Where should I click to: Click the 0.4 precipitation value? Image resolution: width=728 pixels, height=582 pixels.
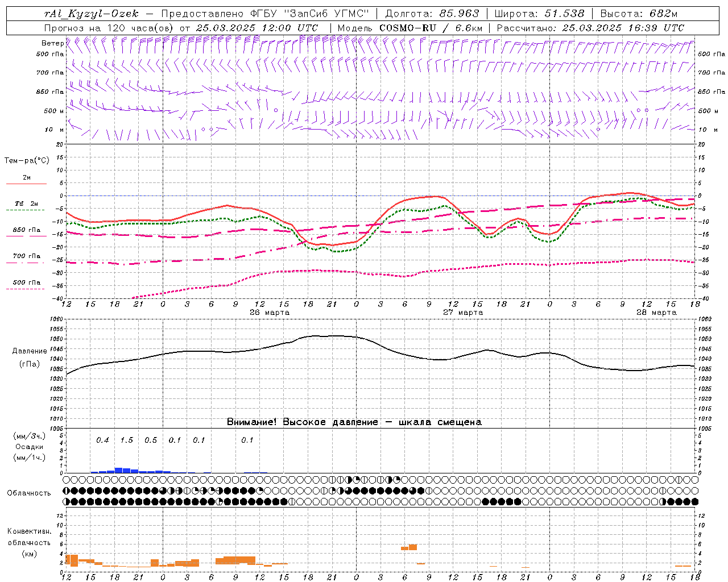[x=102, y=440]
